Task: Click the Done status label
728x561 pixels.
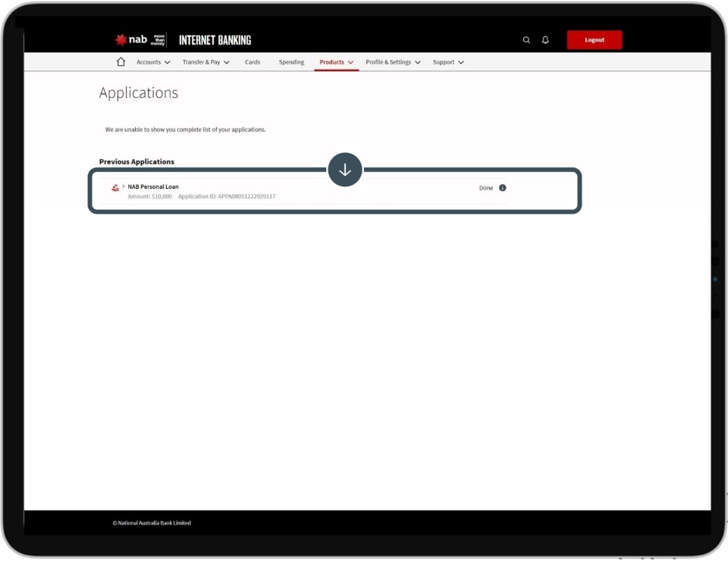Action: [486, 188]
